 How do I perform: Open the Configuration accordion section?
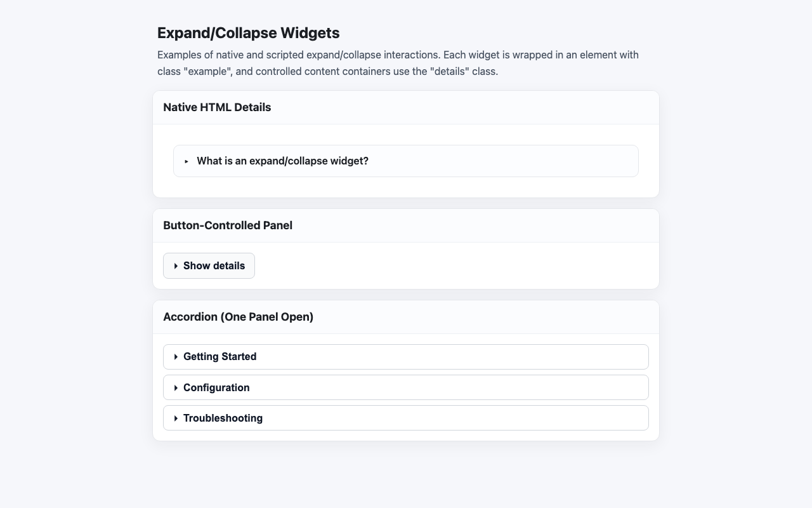click(216, 387)
